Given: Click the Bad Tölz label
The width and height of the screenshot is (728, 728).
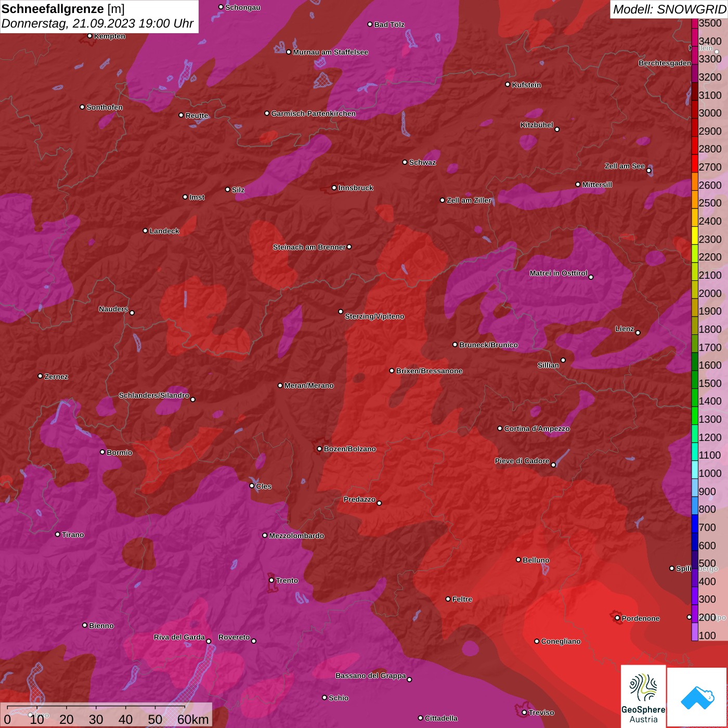Looking at the screenshot, I should 389,24.
